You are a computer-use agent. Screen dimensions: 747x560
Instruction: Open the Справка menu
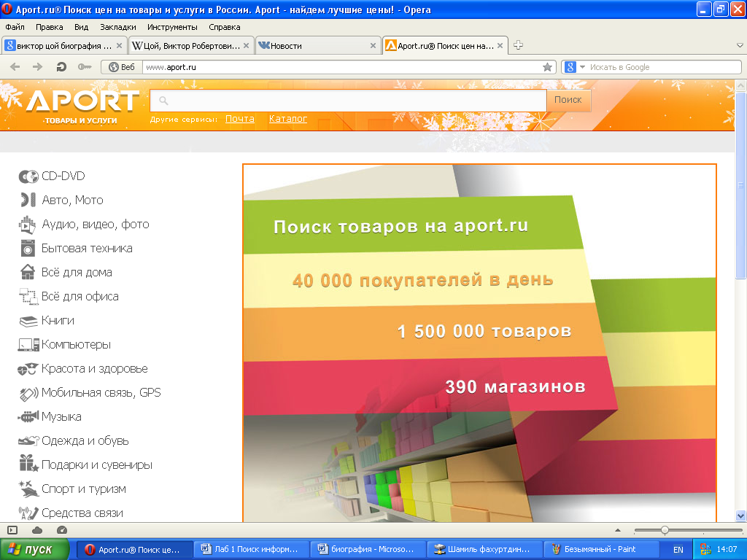pos(225,27)
